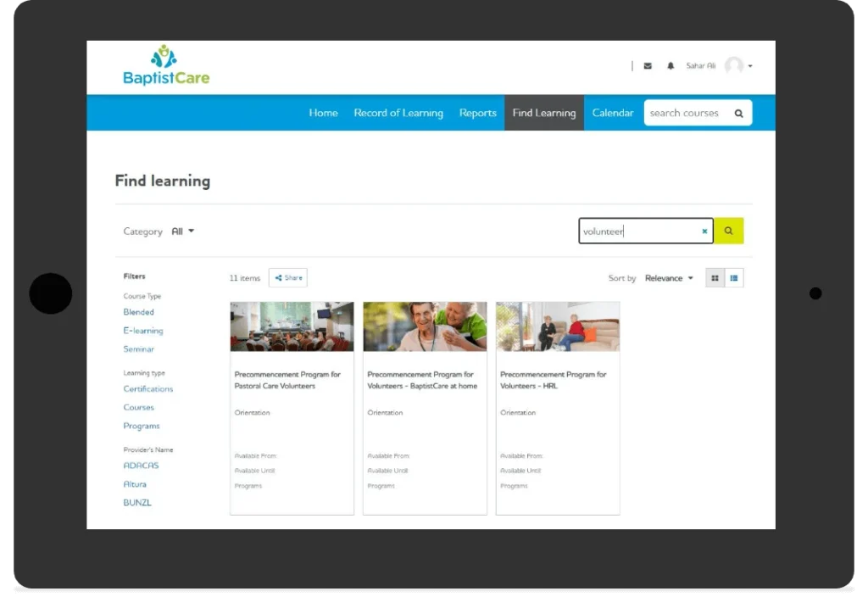Open the Record of Learning tab
The image size is (868, 608).
click(398, 112)
